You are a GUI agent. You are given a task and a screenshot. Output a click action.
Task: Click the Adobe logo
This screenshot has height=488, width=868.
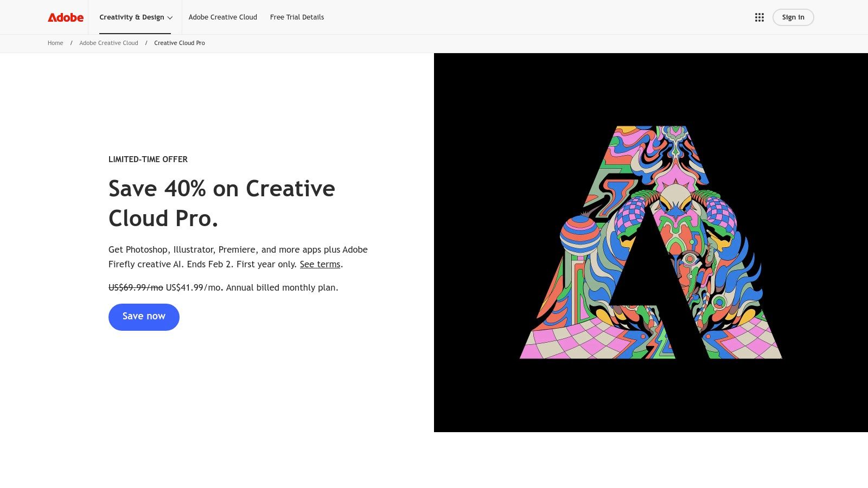[66, 17]
